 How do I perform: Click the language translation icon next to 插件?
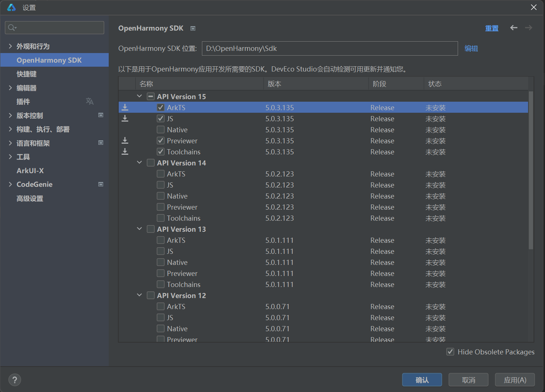click(x=90, y=101)
